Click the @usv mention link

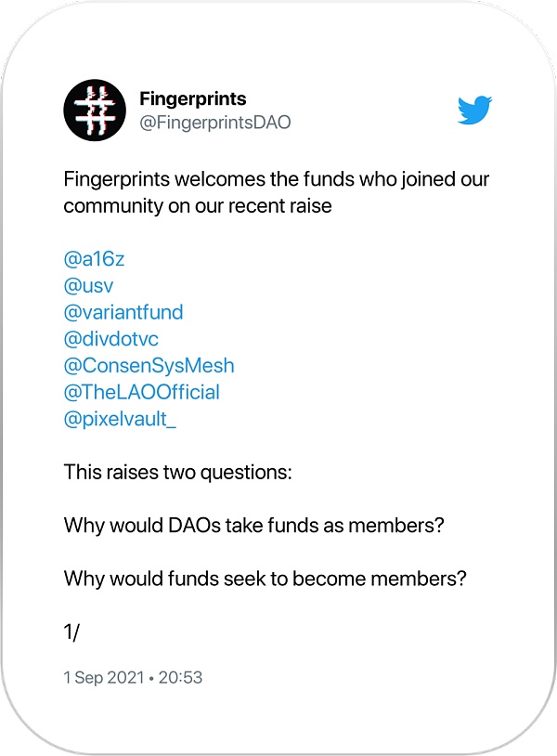[x=88, y=286]
